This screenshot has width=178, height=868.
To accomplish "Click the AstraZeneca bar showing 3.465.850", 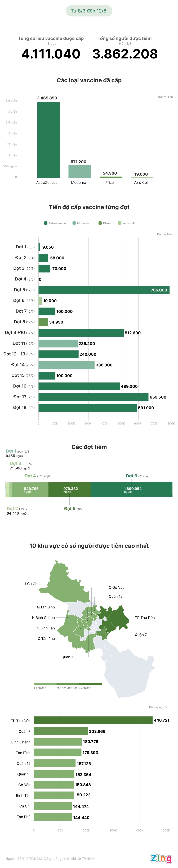I will click(48, 139).
